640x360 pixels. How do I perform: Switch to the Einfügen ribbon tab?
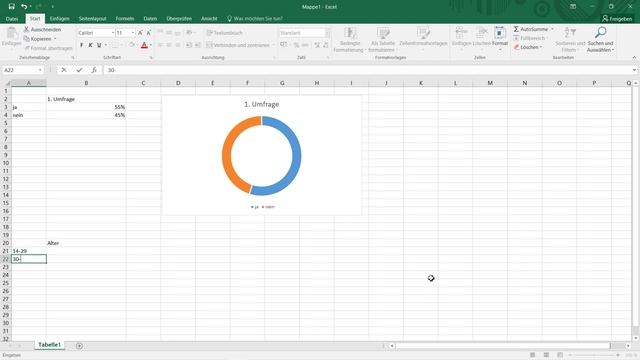59,19
